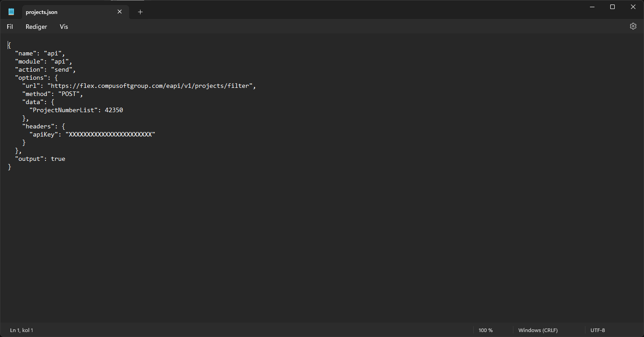This screenshot has height=337, width=644.
Task: Open the Rediger menu
Action: [x=36, y=27]
